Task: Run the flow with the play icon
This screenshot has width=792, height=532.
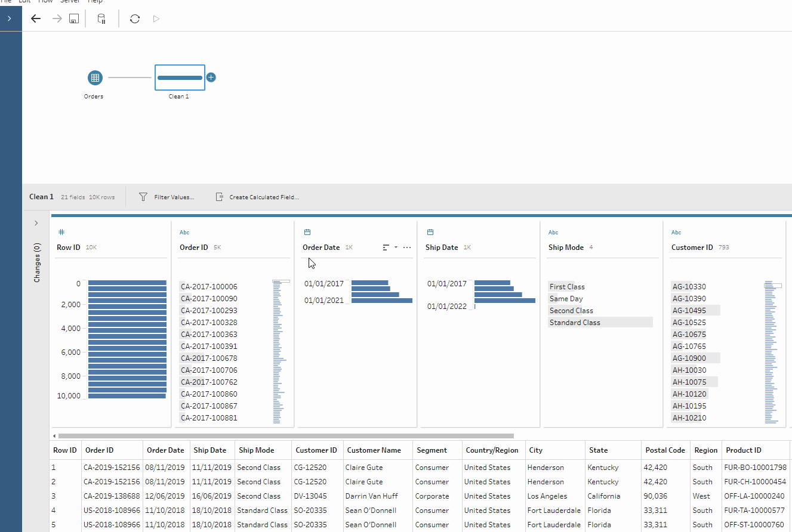Action: click(x=156, y=18)
